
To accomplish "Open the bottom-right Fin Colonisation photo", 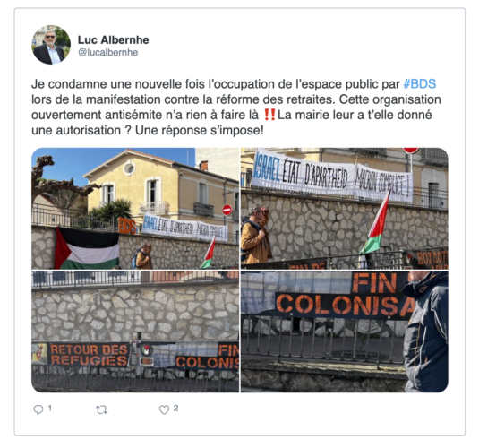I will [x=345, y=332].
